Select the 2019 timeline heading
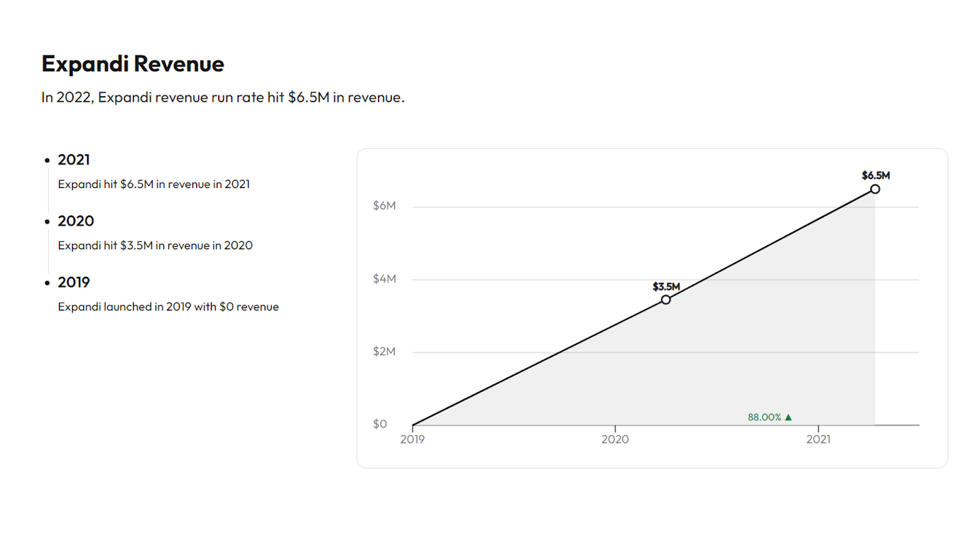Image resolution: width=980 pixels, height=534 pixels. point(73,282)
